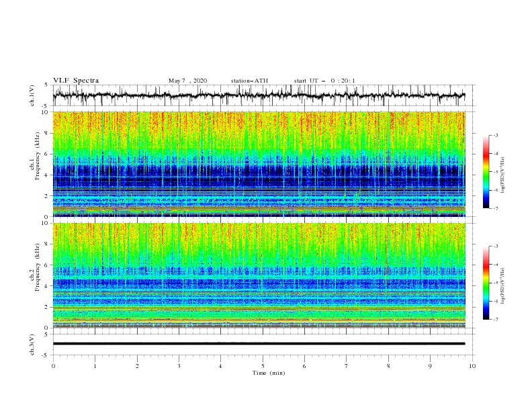This screenshot has height=411, width=532.
Task: Select the 'start UT = 0 :20: 1' text
Action: pyautogui.click(x=324, y=81)
